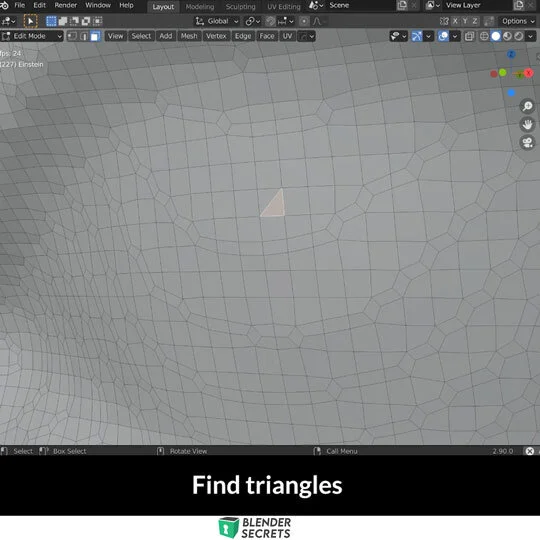Open the Vertex menu
The height and width of the screenshot is (540, 540).
[216, 36]
